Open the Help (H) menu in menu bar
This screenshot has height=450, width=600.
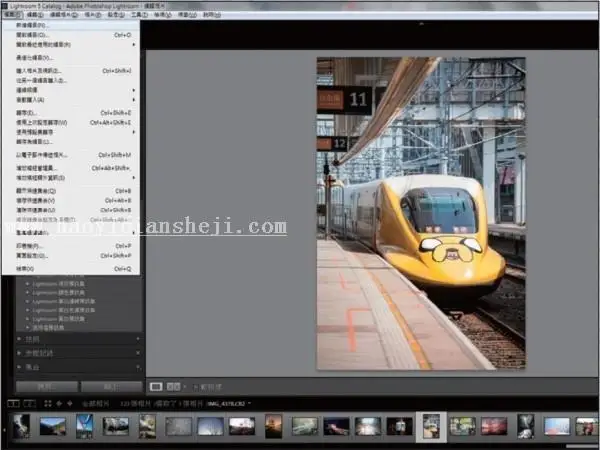[212, 15]
